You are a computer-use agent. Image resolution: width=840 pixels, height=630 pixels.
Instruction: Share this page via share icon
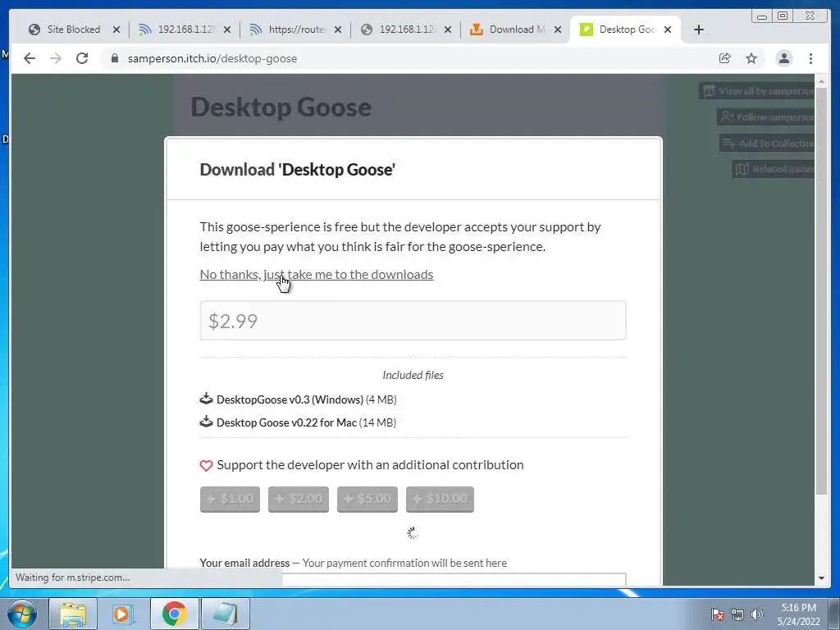click(x=724, y=58)
